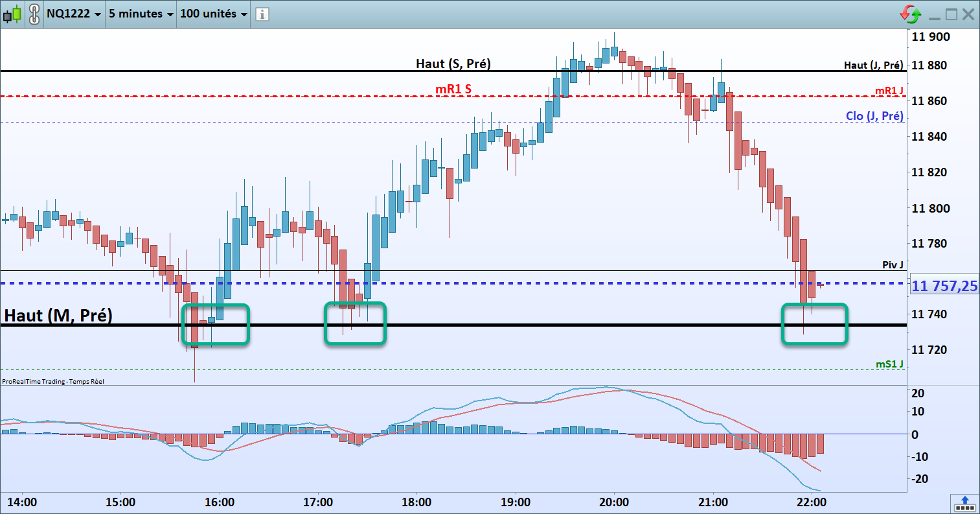The image size is (980, 514).
Task: Maximize the chart window
Action: [952, 14]
